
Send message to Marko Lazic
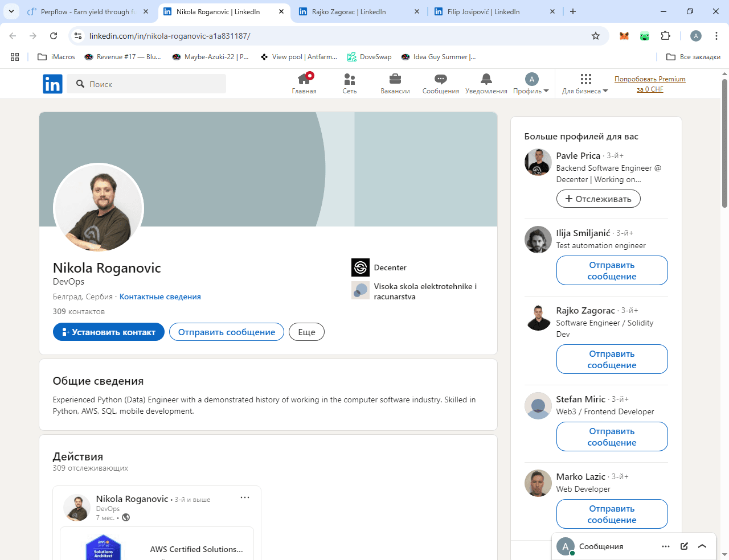[612, 514]
